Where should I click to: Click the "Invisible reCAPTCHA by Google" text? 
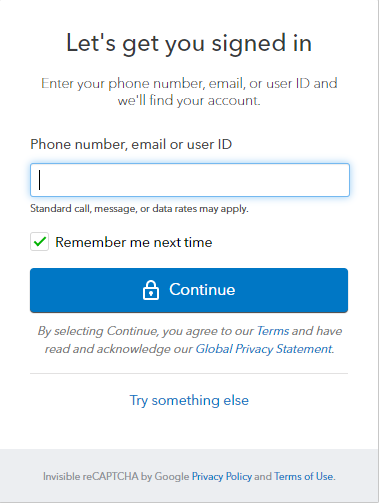tap(116, 476)
